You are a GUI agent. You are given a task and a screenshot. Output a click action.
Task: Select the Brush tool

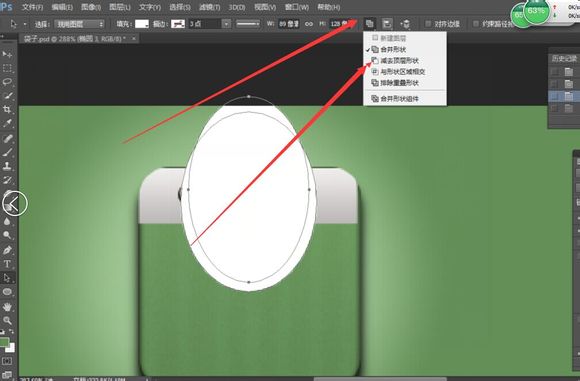(7, 152)
